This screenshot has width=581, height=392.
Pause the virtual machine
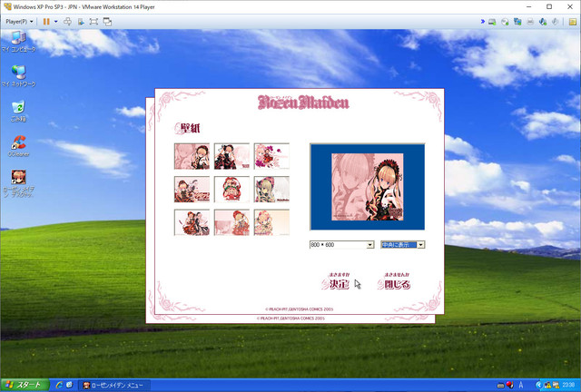(x=46, y=22)
